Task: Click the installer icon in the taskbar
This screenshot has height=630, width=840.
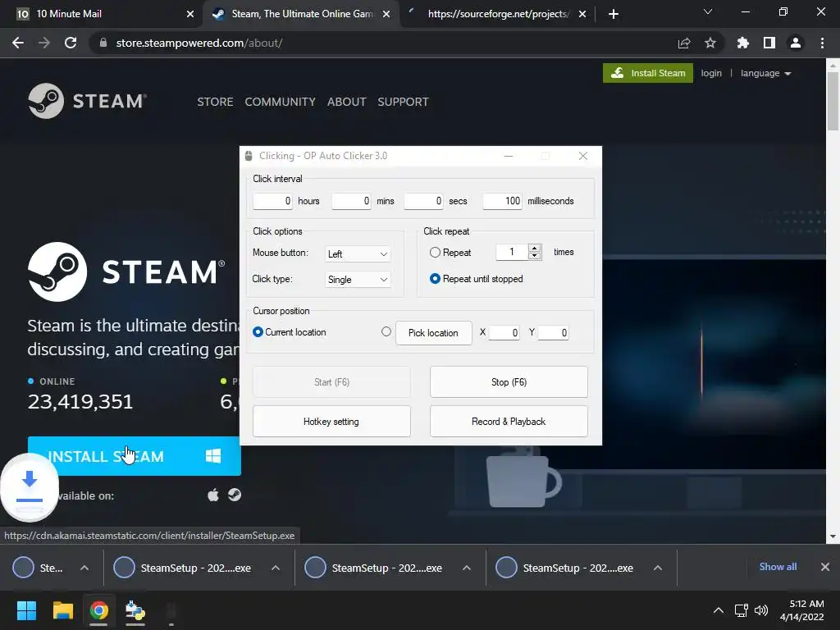Action: coord(135,610)
